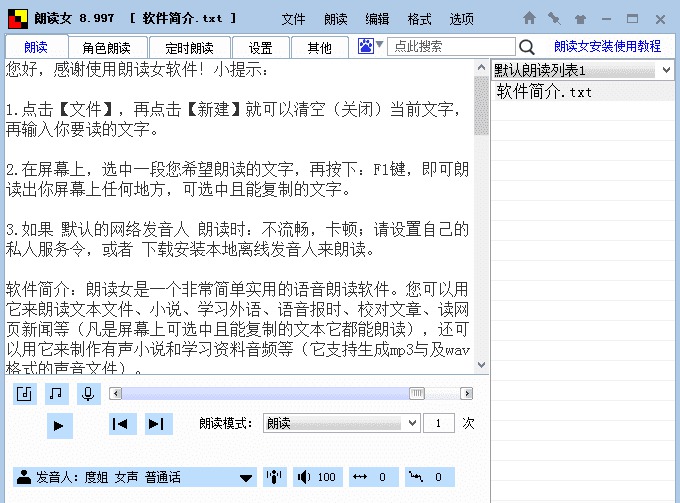Start playback with the play button
Viewport: 680px width, 503px height.
(59, 425)
